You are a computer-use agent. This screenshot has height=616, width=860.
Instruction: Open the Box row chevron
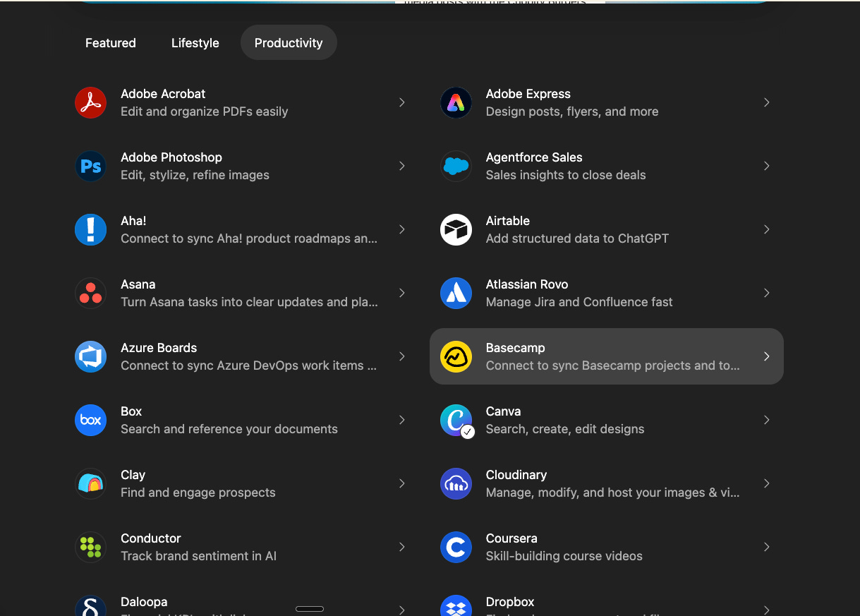[x=401, y=420]
